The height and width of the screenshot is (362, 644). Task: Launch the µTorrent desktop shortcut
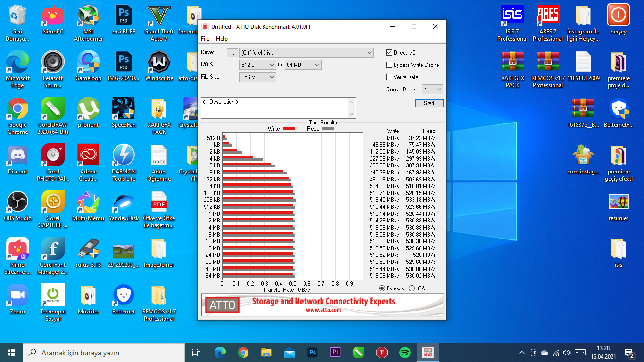[88, 113]
